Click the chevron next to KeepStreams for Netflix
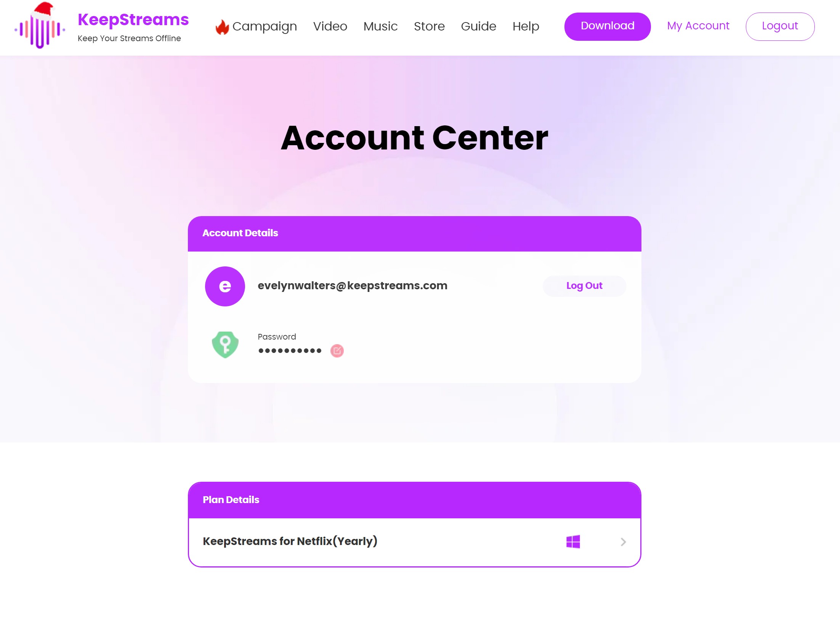This screenshot has height=630, width=840. (x=623, y=541)
